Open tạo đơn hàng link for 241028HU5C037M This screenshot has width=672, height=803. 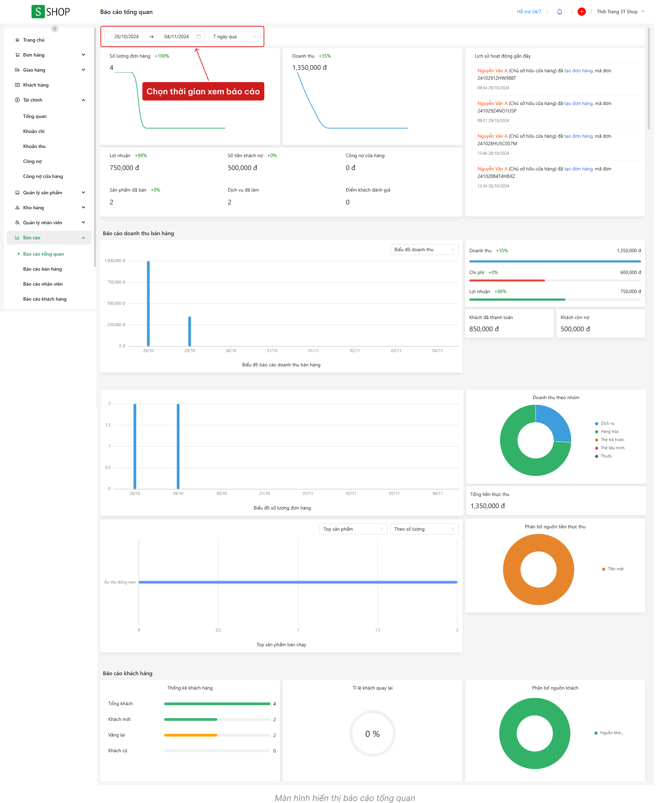click(x=579, y=136)
